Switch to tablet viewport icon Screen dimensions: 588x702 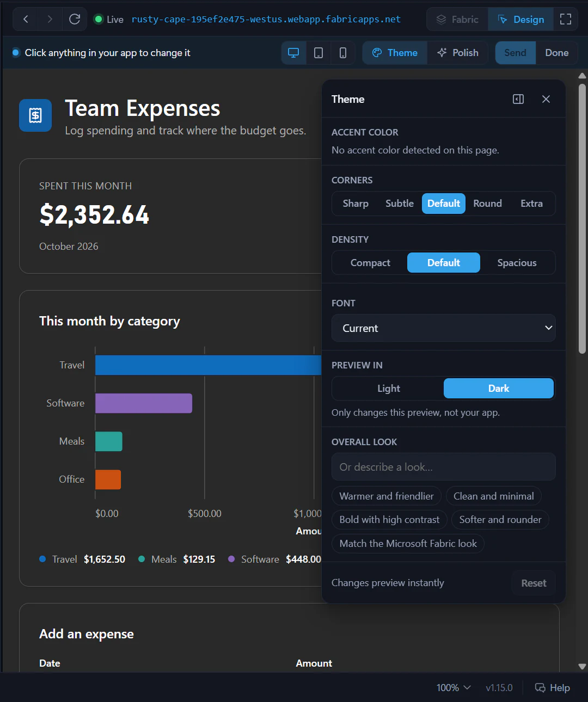tap(318, 53)
